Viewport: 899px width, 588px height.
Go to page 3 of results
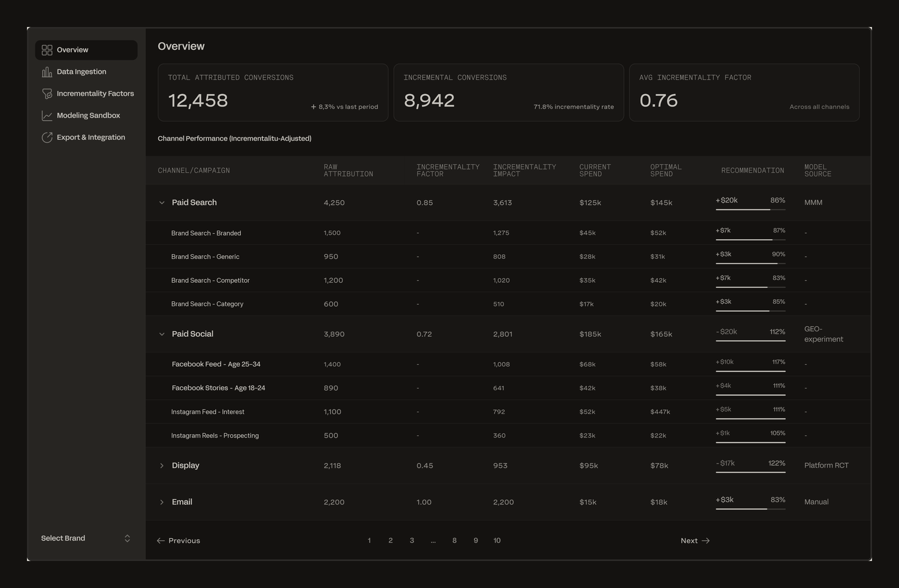[412, 541]
